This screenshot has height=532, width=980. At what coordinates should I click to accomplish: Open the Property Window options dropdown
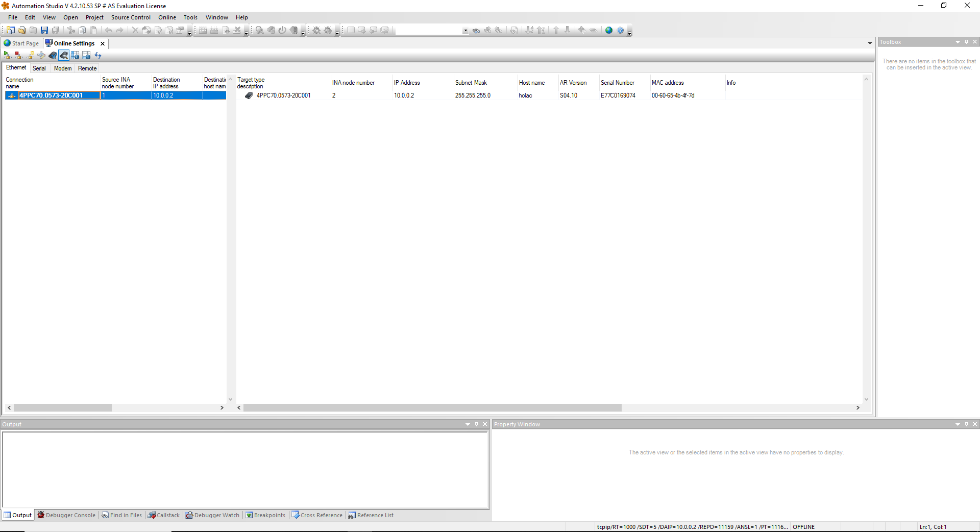pos(958,424)
